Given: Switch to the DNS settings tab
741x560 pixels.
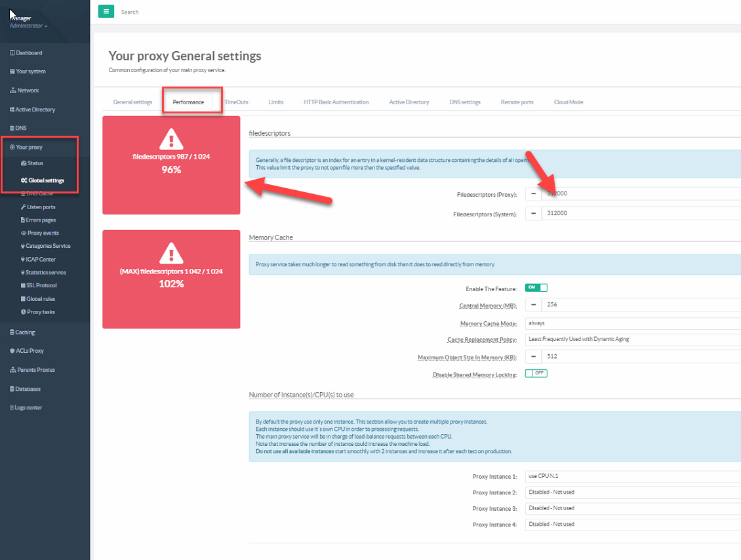Looking at the screenshot, I should pyautogui.click(x=464, y=102).
